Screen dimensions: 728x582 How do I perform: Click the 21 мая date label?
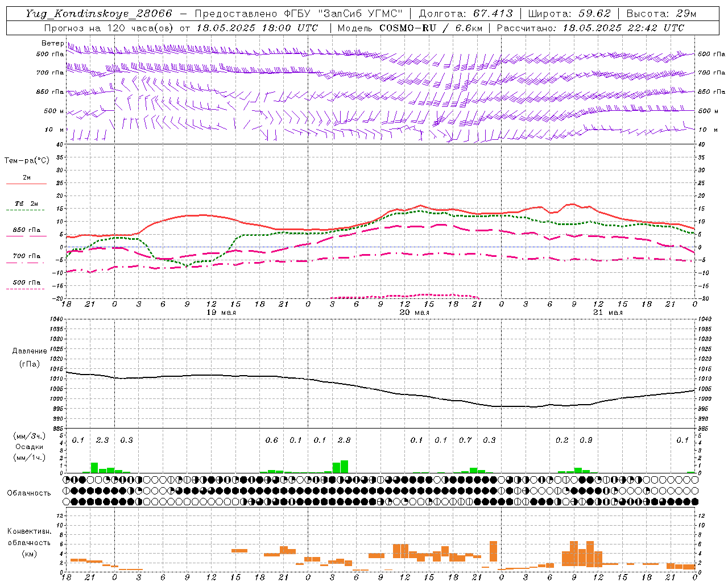608,313
